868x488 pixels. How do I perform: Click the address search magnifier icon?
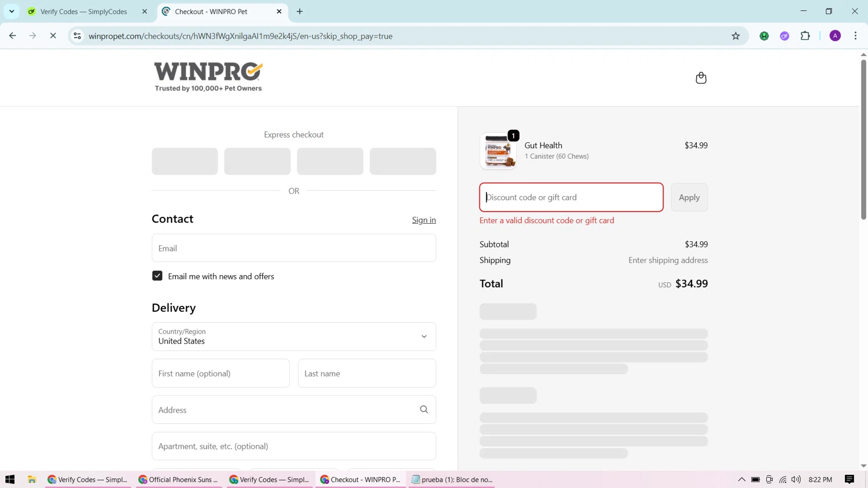point(424,409)
